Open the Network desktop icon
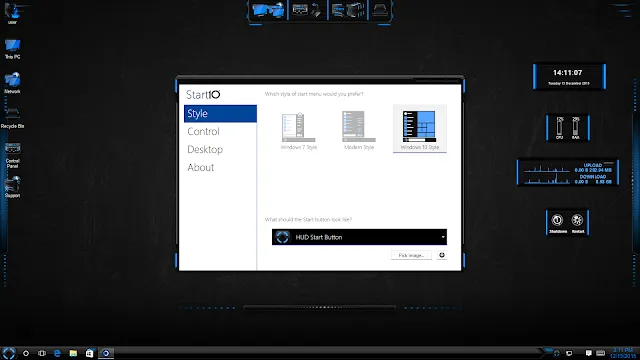This screenshot has width=640, height=360. point(12,83)
